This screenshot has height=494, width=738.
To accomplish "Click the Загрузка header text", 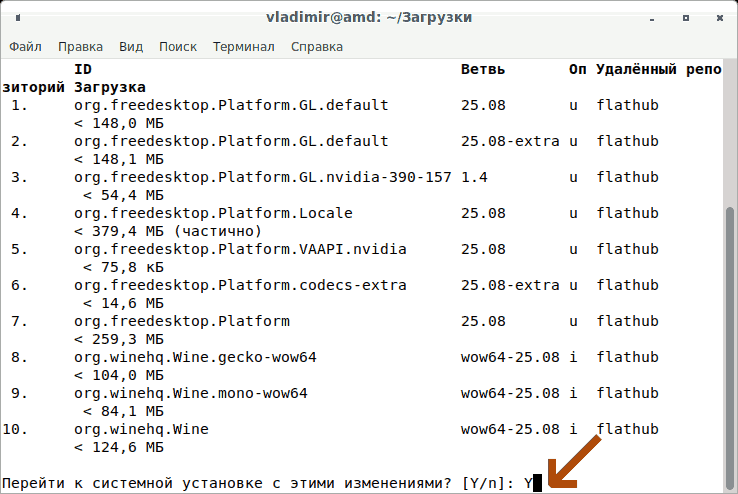I will [110, 88].
